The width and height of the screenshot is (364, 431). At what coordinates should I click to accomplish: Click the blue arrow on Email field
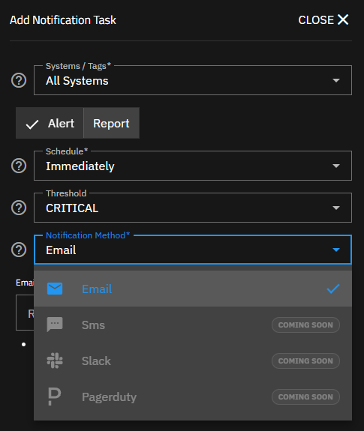tap(336, 250)
